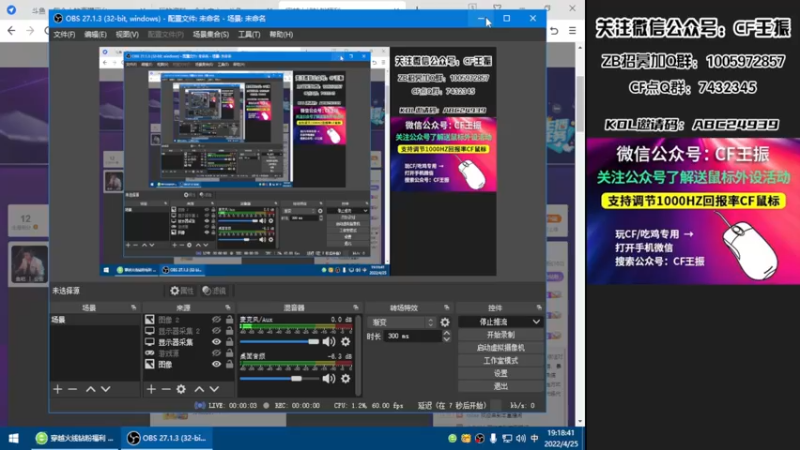Open the 工具(T) menu
Screen dimensions: 800x450
pos(249,34)
